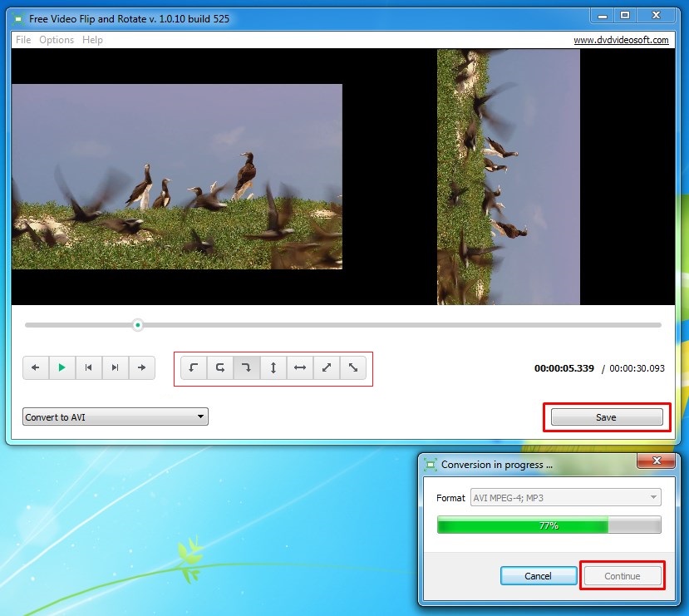
Task: Flip the video horizontally
Action: (300, 367)
